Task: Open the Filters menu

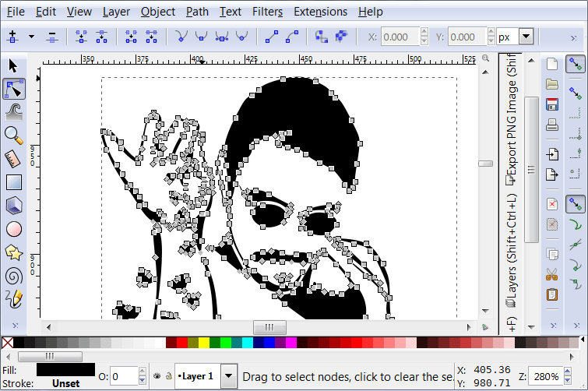Action: pyautogui.click(x=267, y=12)
